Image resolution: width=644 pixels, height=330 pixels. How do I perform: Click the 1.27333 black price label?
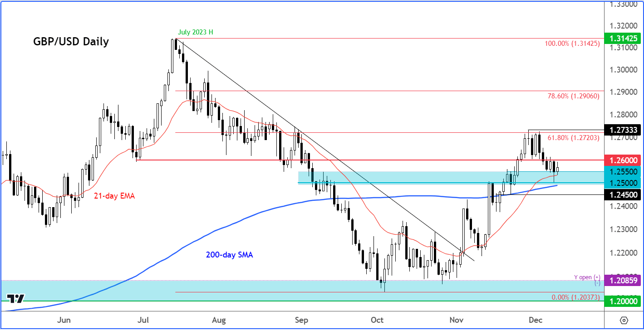(624, 130)
